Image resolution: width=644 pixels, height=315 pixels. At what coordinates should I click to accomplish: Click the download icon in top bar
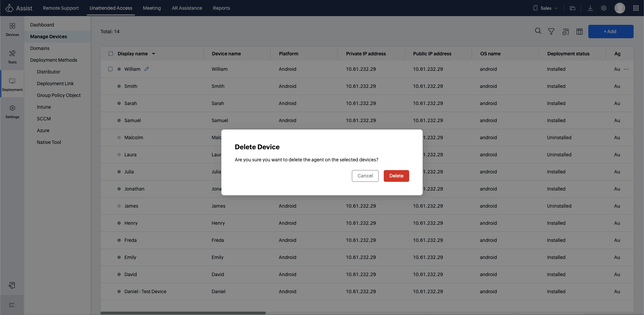coord(590,8)
